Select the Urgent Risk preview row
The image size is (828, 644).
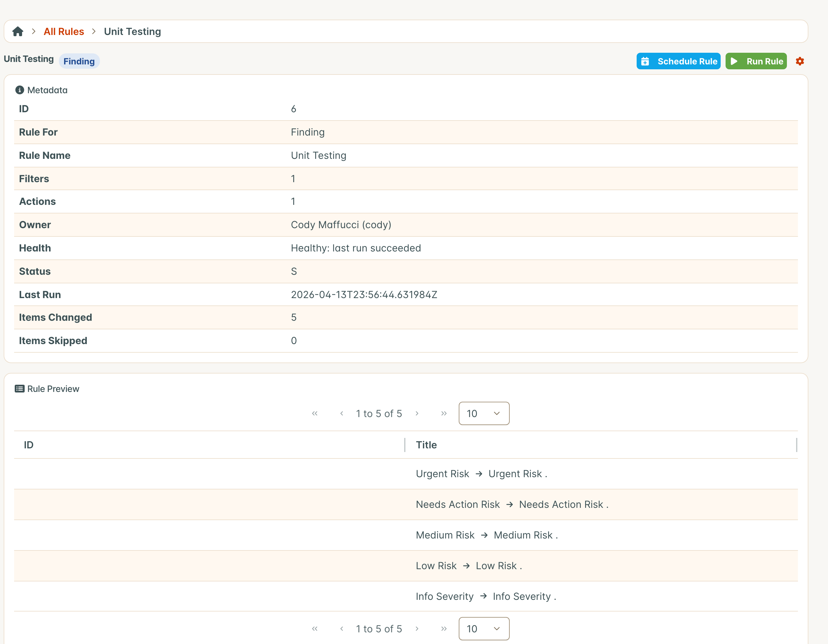click(x=406, y=474)
